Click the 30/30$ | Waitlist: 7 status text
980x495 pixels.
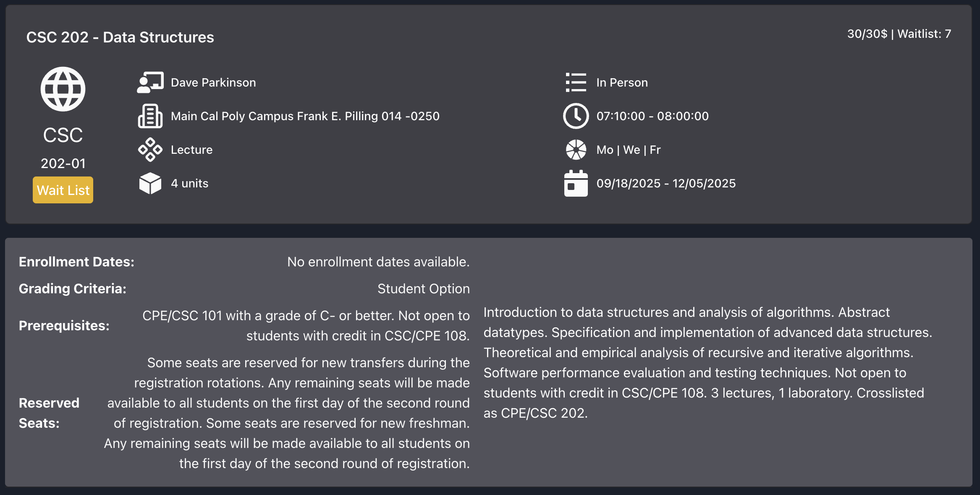[x=899, y=34]
